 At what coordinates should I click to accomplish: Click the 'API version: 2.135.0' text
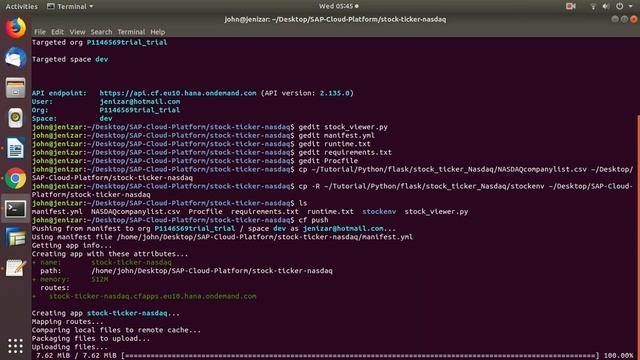[307, 93]
